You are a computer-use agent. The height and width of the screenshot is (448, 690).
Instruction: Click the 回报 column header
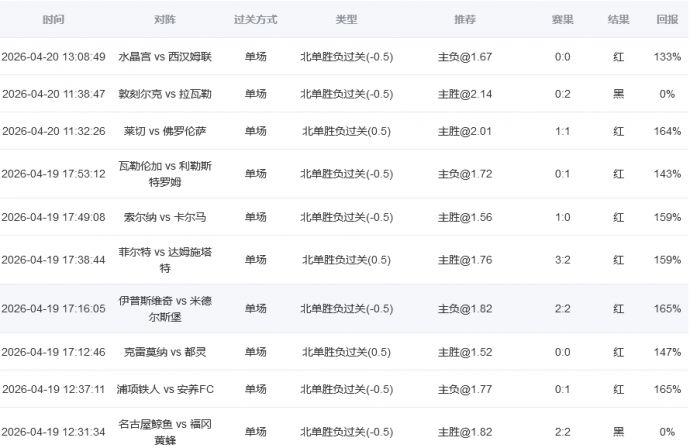tap(667, 20)
